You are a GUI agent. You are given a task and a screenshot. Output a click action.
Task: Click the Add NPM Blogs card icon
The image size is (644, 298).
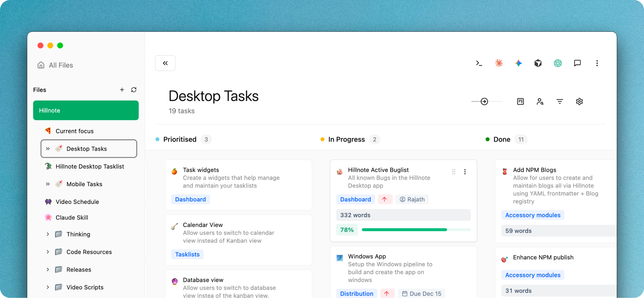[x=505, y=171]
